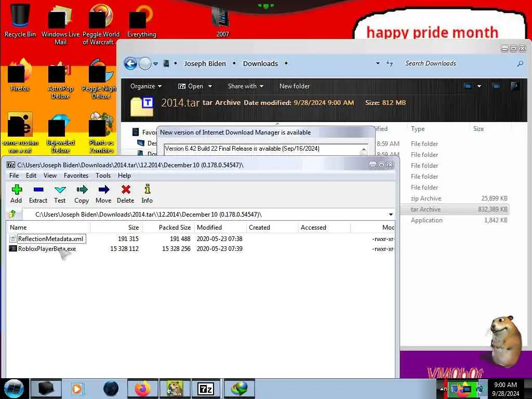Open recent pages dropdown beside Explorer navigation arrows
The image size is (532, 399).
[155, 64]
